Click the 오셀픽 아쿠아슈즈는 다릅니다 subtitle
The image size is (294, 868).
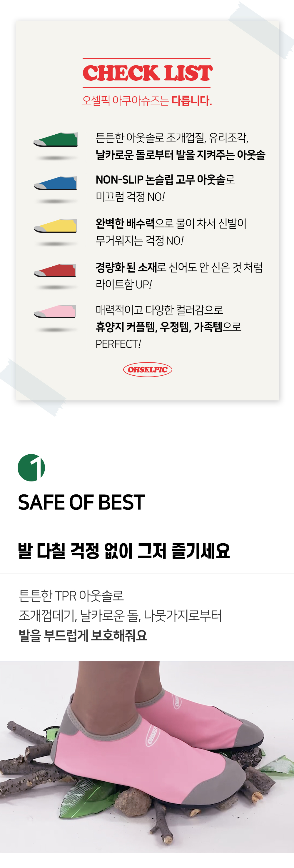147,100
